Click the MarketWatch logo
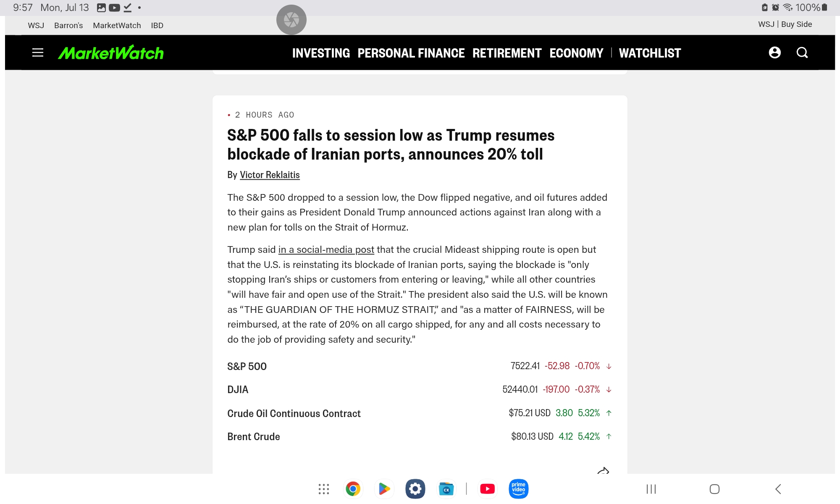The image size is (840, 504). pos(111,52)
